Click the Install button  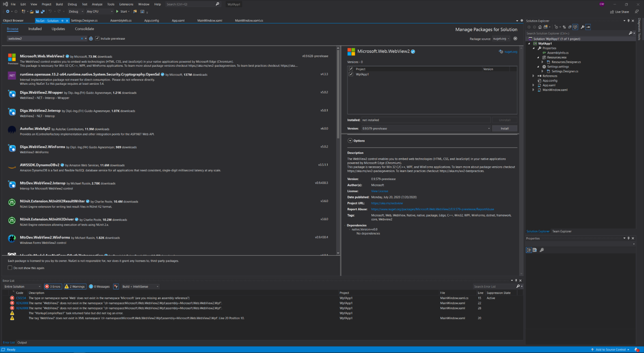[504, 128]
